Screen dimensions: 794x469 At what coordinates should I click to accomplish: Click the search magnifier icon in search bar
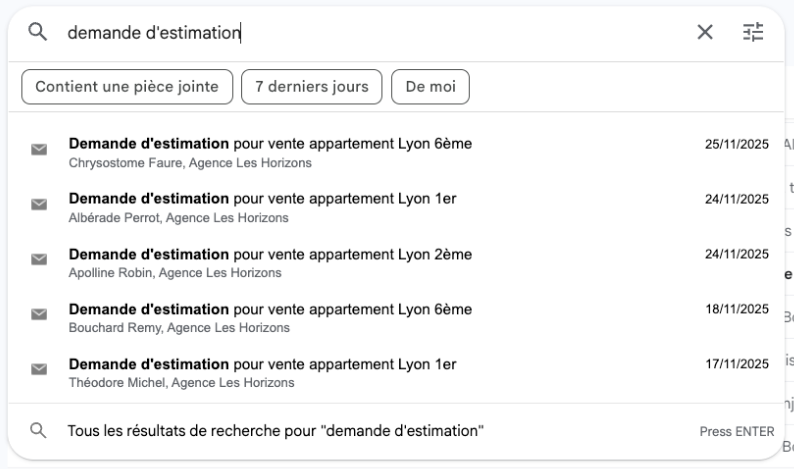(x=38, y=32)
